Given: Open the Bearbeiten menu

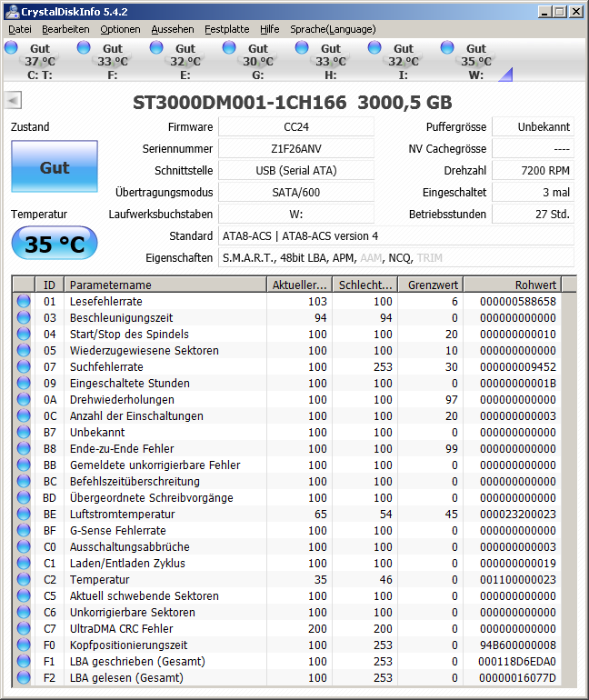Looking at the screenshot, I should tap(65, 29).
